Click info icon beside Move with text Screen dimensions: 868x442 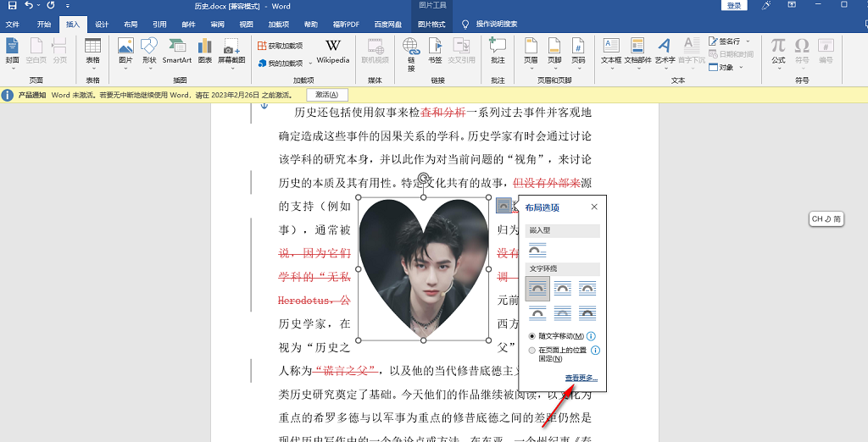pyautogui.click(x=591, y=336)
